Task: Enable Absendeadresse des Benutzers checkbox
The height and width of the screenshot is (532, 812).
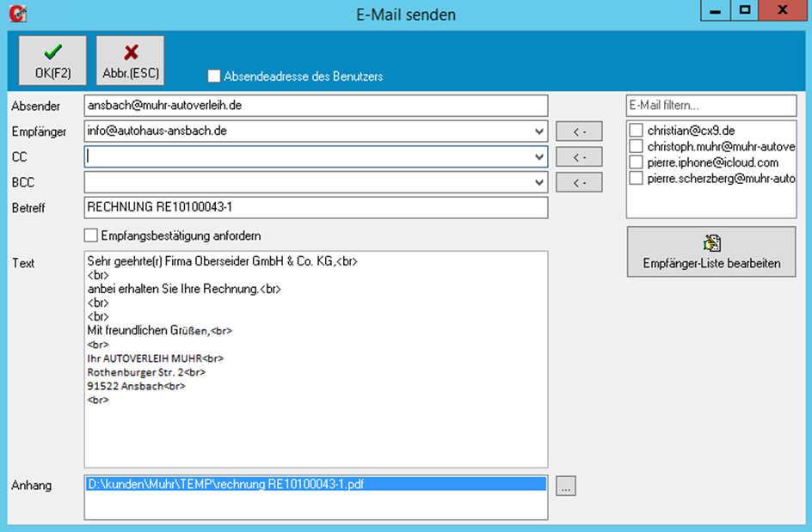Action: pos(214,76)
